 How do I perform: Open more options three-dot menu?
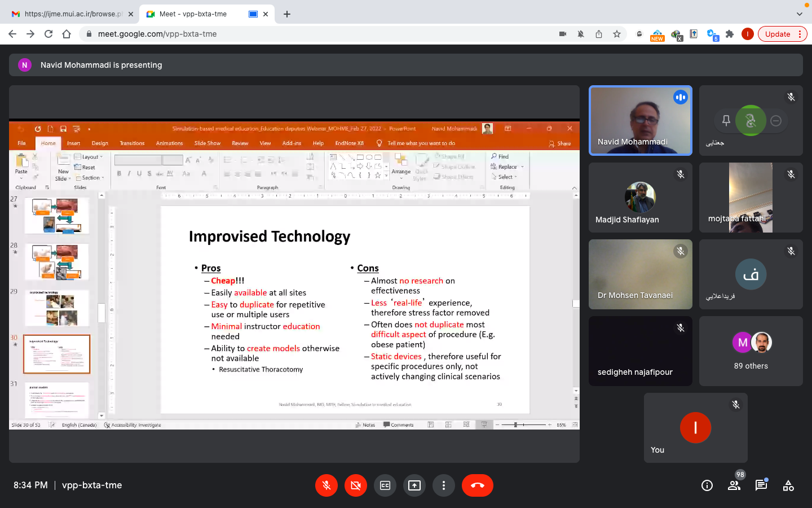[444, 485]
